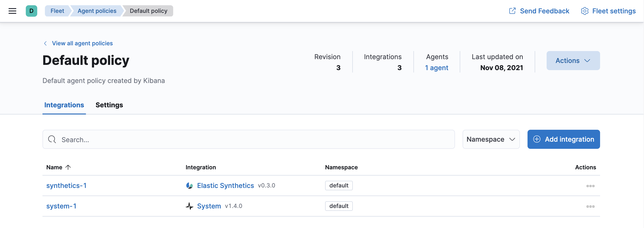Viewport: 644px width, 228px height.
Task: Open the 1 agent link
Action: [x=436, y=67]
